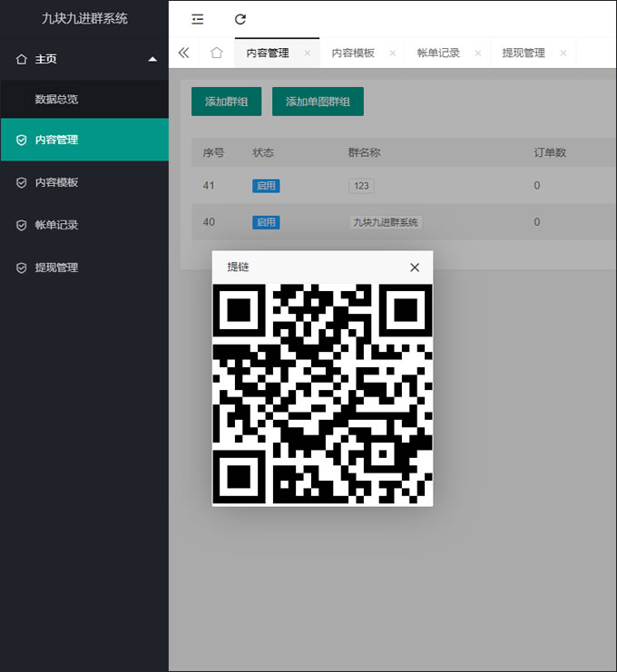
Task: Click the 添加群组 button
Action: (x=227, y=102)
